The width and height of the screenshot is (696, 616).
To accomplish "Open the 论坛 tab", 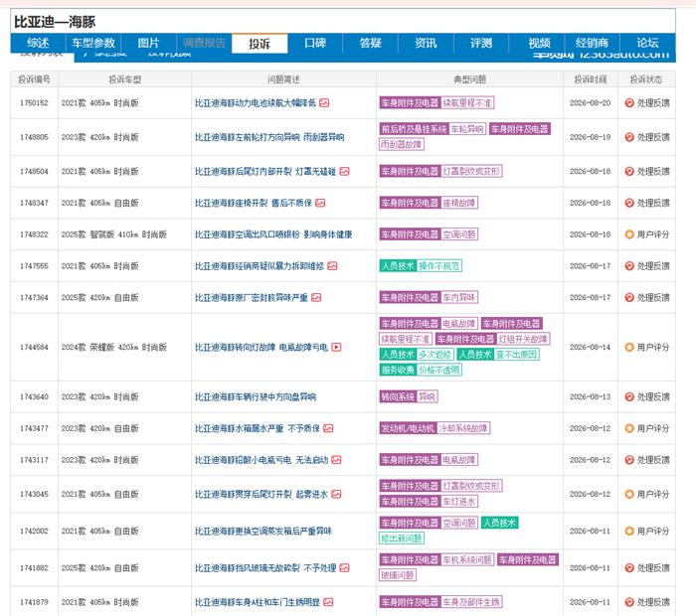I will click(x=647, y=43).
